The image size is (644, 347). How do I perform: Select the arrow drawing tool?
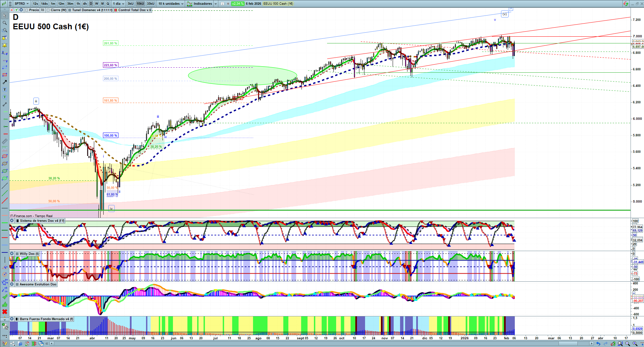pyautogui.click(x=5, y=82)
